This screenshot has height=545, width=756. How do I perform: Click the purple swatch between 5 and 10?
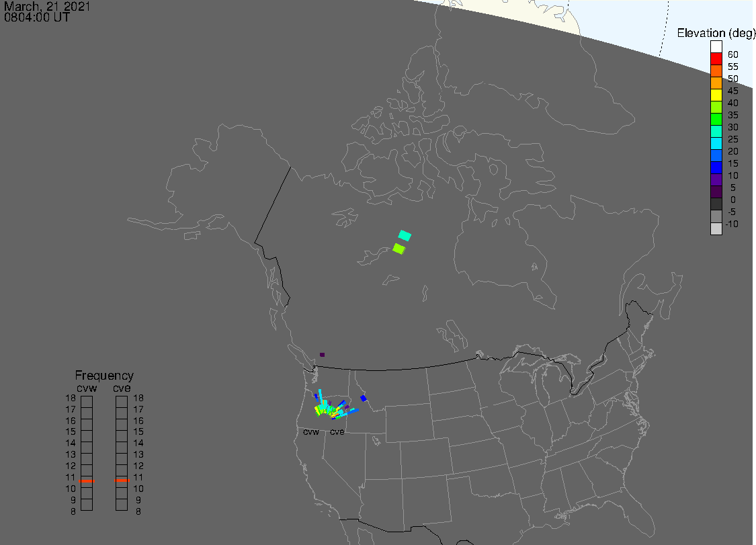point(716,179)
